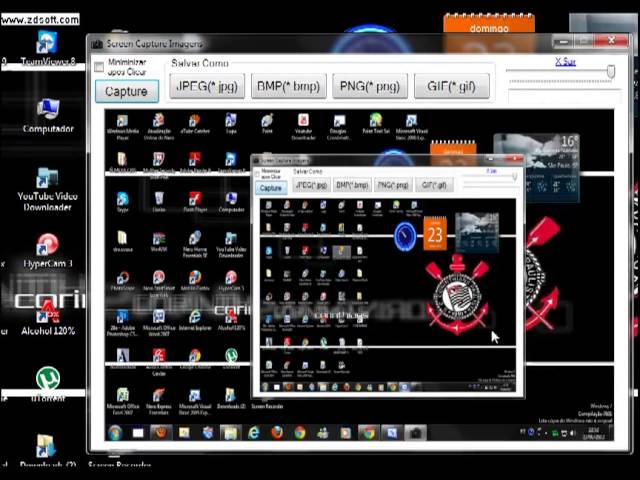
Task: Click the slider handle inside the nested captured window
Action: (515, 176)
